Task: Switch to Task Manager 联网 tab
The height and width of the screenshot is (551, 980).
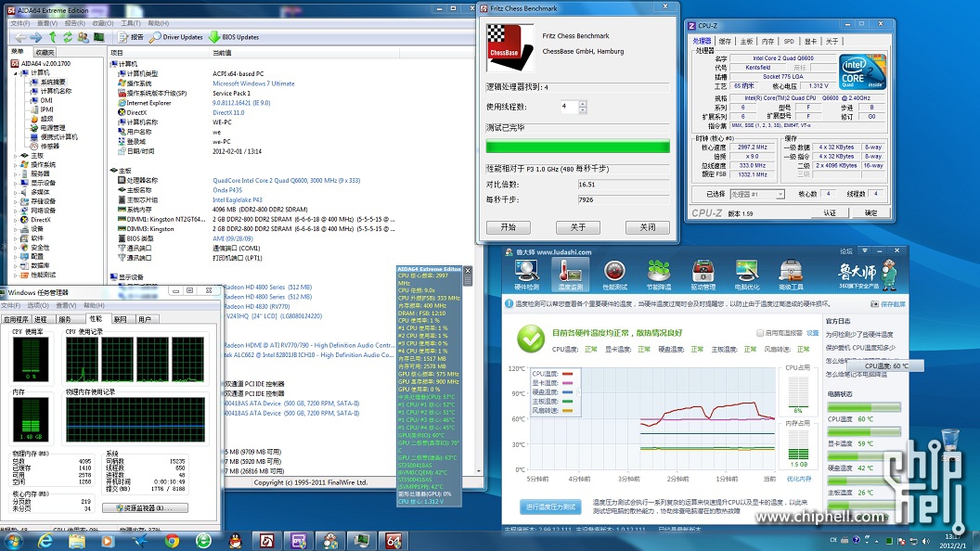Action: (x=120, y=319)
